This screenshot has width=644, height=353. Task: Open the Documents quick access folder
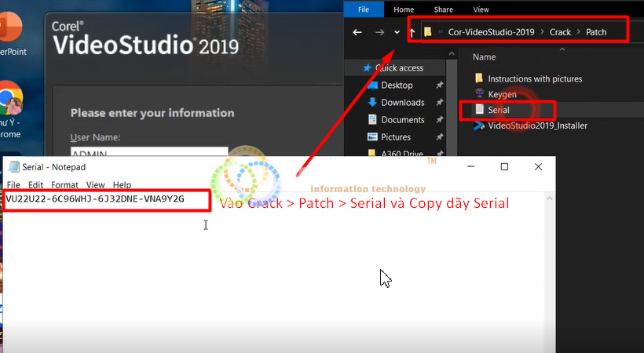click(402, 120)
